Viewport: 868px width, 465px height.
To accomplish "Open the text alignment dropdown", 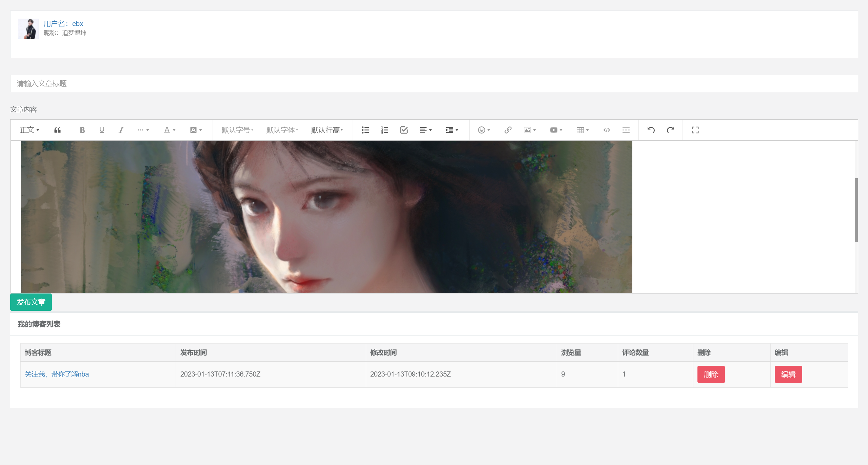I will pyautogui.click(x=426, y=130).
